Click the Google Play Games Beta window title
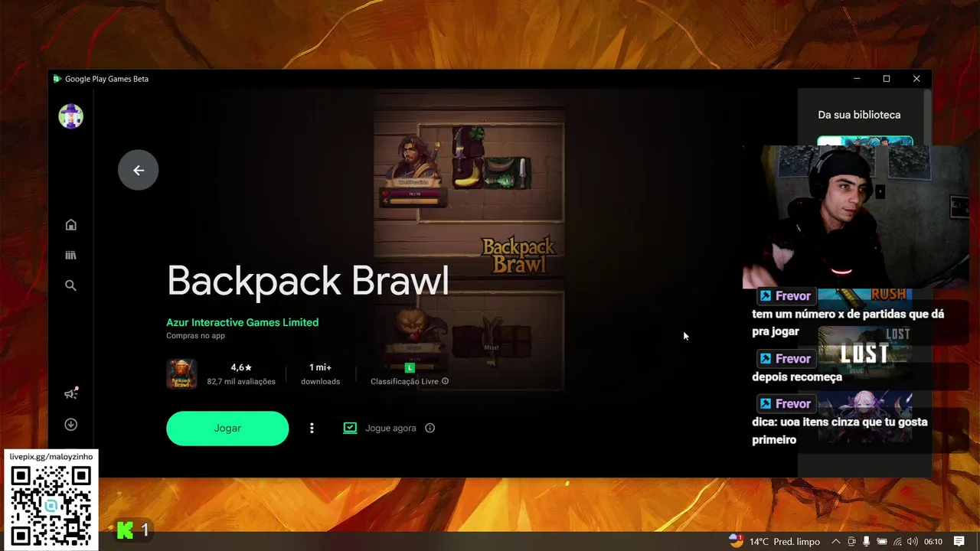980x551 pixels. pos(106,79)
